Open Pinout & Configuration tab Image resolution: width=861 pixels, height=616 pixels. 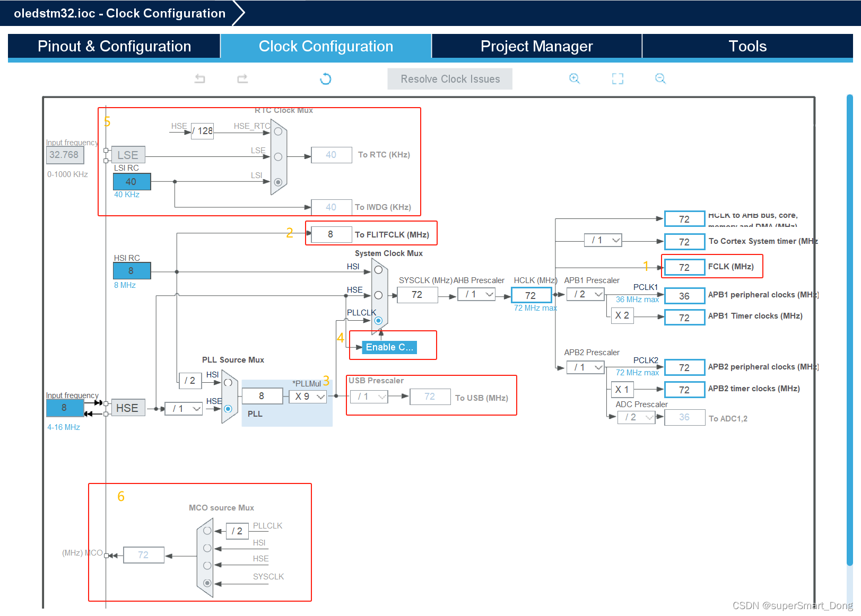click(x=114, y=46)
